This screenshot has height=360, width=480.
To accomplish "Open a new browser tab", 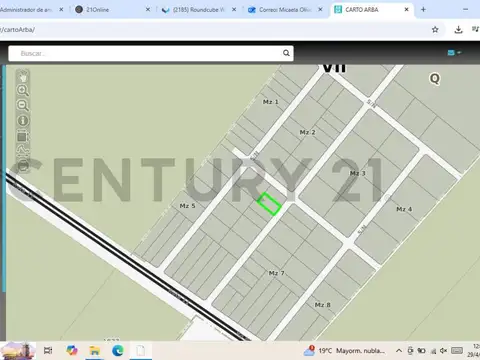I will [423, 10].
